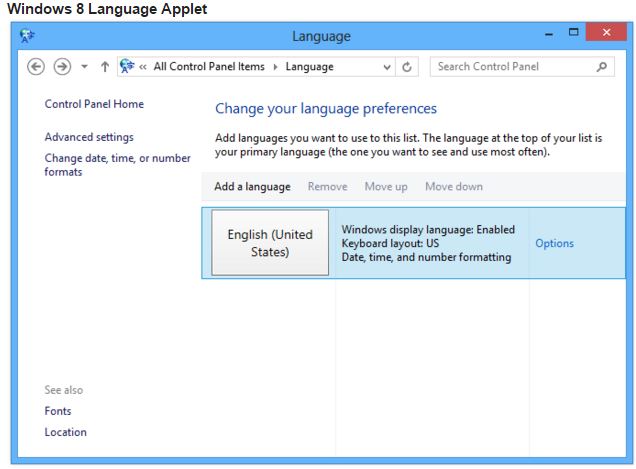This screenshot has width=636, height=469.
Task: Click the search magnifier icon
Action: pyautogui.click(x=602, y=67)
